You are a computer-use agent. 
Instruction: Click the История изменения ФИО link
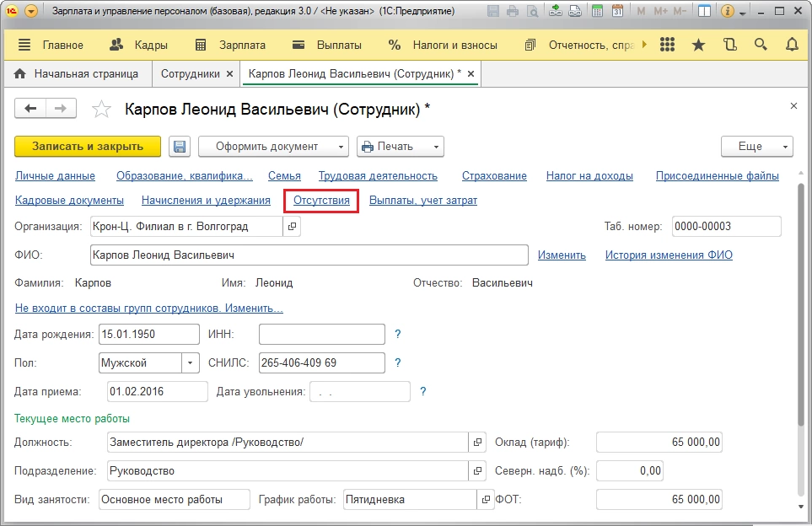[669, 255]
